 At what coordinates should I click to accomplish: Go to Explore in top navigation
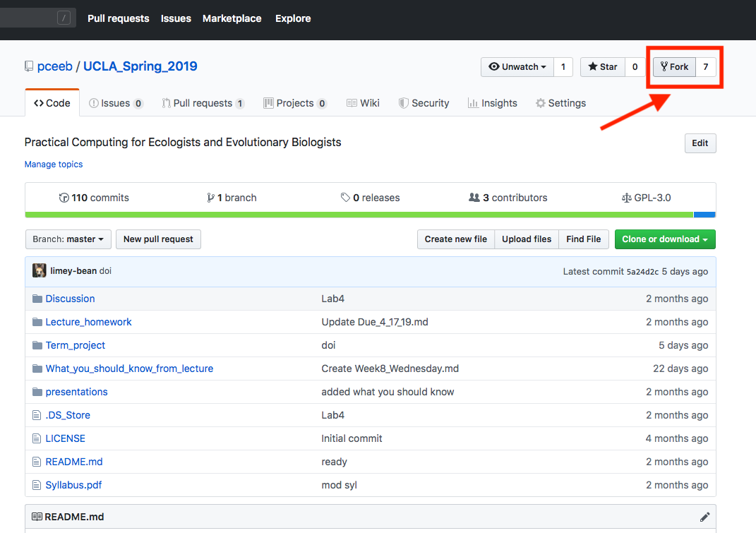pyautogui.click(x=293, y=18)
